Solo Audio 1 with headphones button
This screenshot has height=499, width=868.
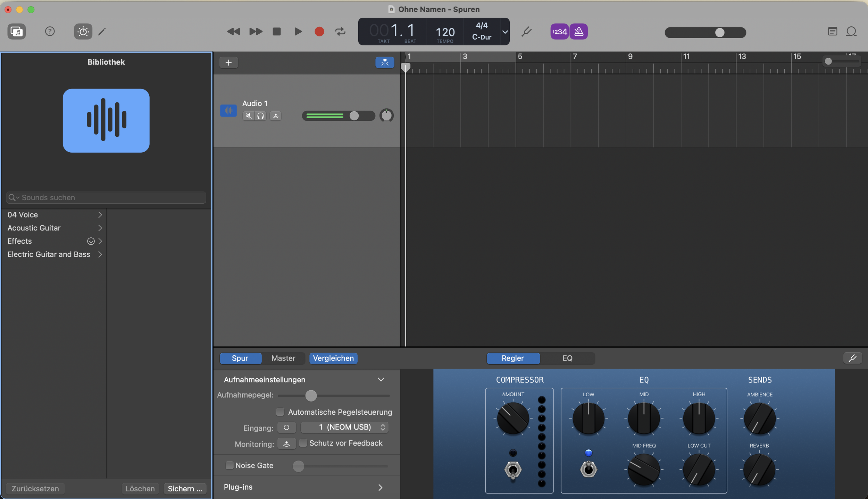click(x=260, y=116)
